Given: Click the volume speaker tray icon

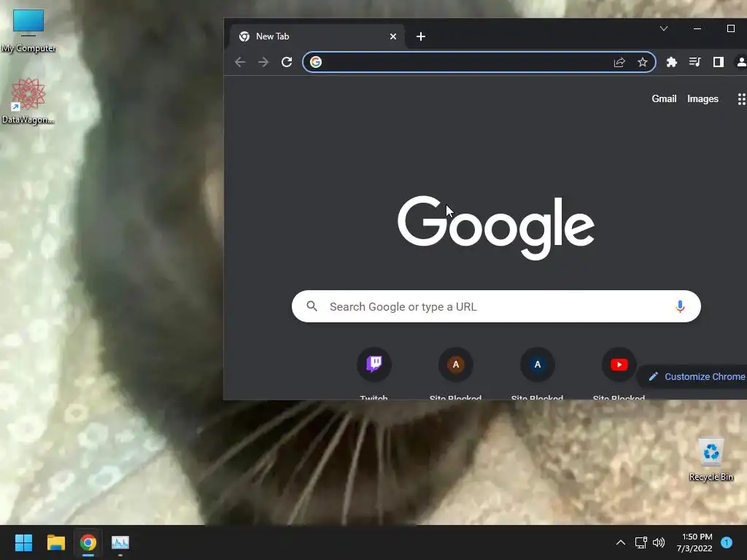Looking at the screenshot, I should (659, 542).
